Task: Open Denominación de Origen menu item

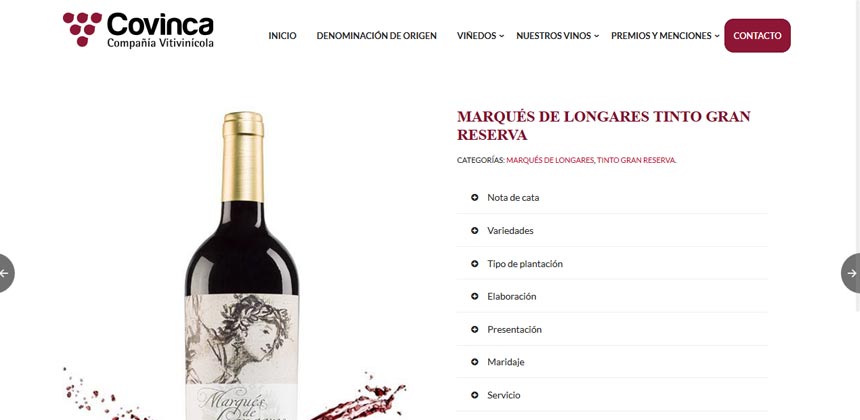Action: [x=377, y=36]
